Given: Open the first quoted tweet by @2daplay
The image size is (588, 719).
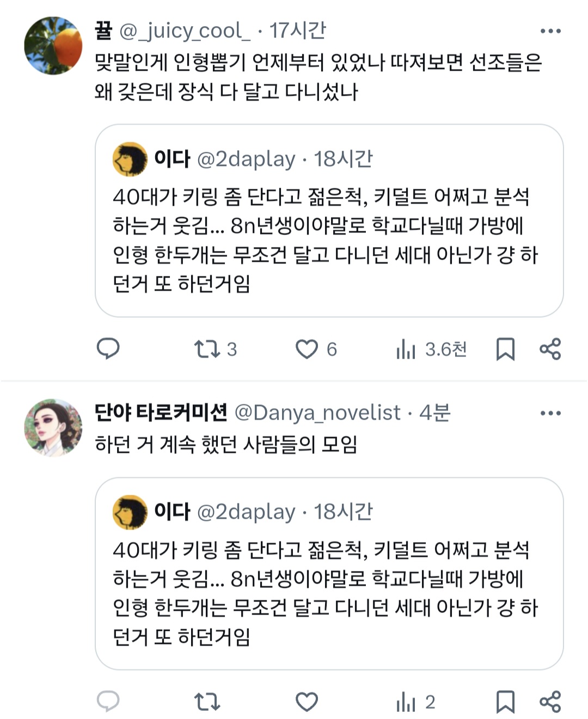Looking at the screenshot, I should 329,220.
